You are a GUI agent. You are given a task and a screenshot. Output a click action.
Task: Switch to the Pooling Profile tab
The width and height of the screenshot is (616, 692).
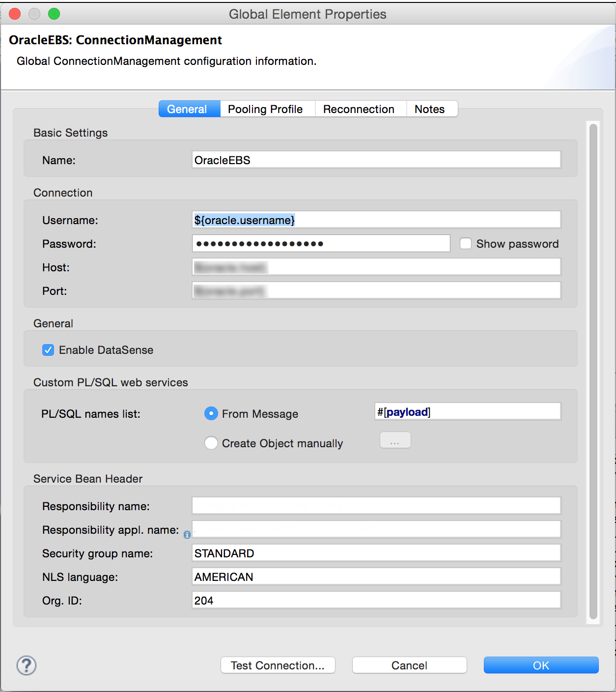pyautogui.click(x=265, y=109)
